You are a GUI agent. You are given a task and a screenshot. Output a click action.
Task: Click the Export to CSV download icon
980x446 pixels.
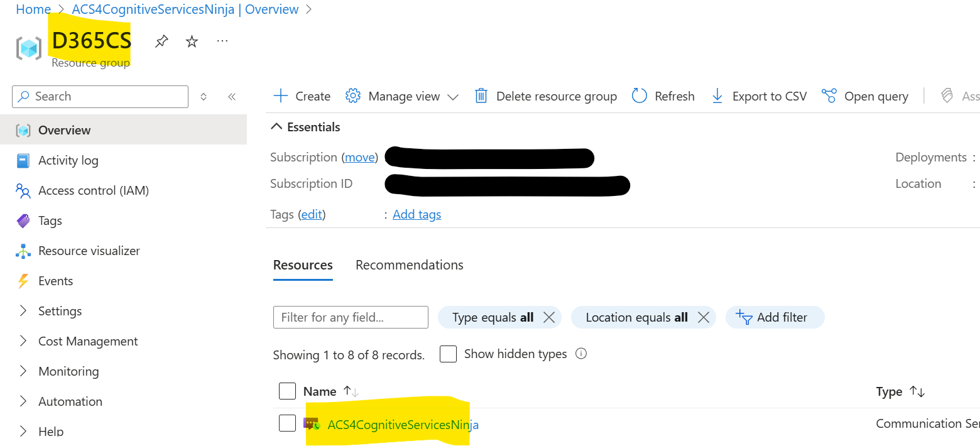tap(717, 96)
